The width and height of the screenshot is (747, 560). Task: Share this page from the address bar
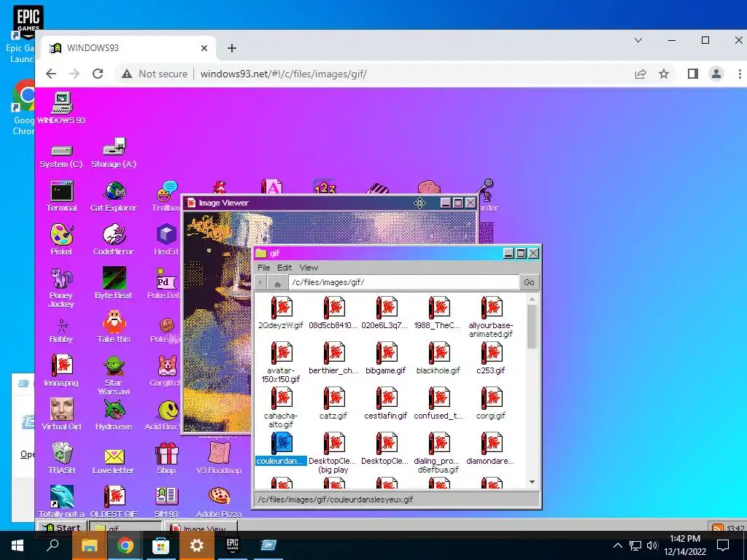[640, 74]
